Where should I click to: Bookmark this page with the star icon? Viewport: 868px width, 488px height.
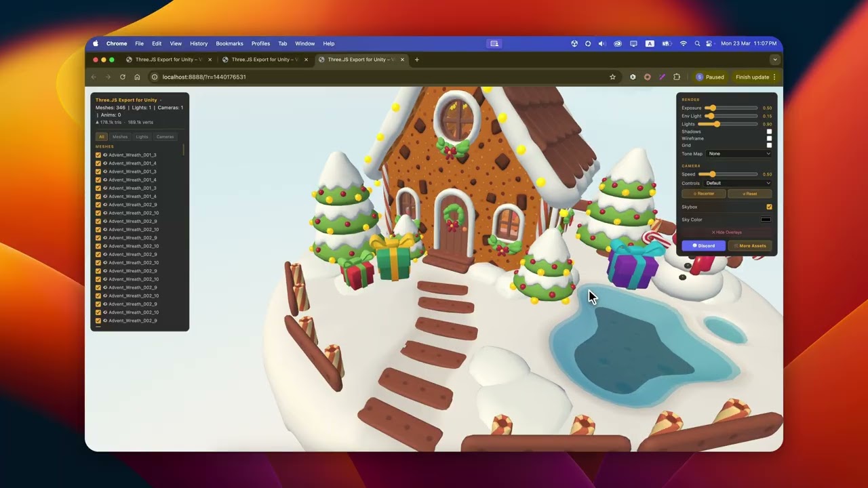[612, 77]
